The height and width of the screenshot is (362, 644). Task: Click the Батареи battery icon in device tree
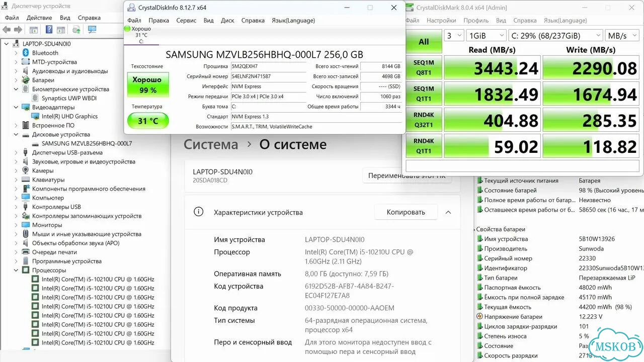(x=26, y=80)
